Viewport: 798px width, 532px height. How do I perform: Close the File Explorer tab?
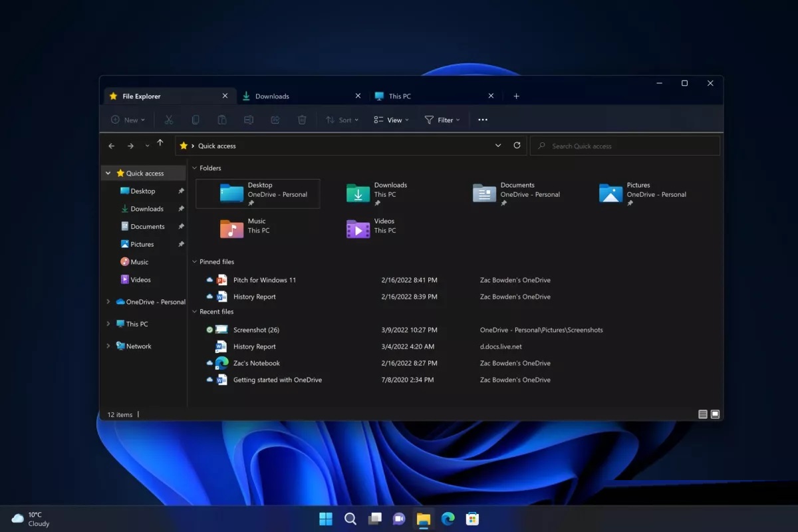tap(225, 96)
